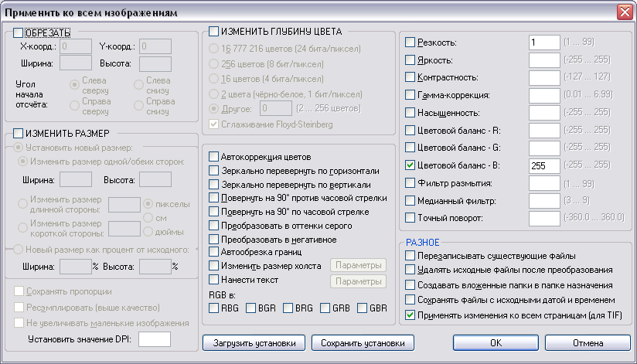Confirm with the OK button
Screen dimensions: 637x364
[x=496, y=342]
